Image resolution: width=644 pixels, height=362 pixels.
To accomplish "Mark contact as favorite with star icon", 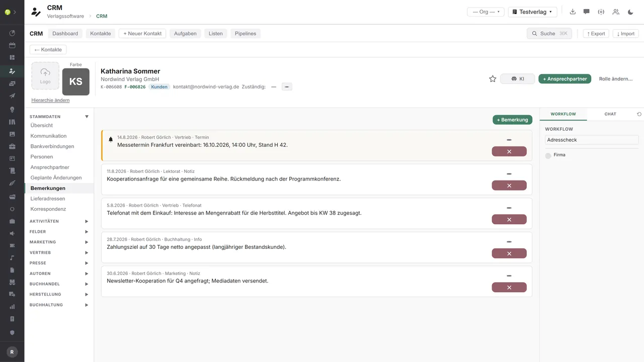I will tap(493, 79).
